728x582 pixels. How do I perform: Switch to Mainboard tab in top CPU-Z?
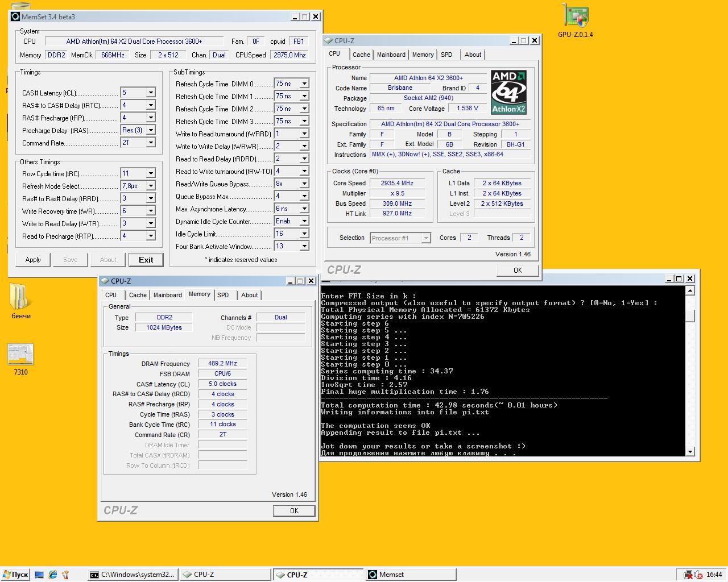point(391,55)
